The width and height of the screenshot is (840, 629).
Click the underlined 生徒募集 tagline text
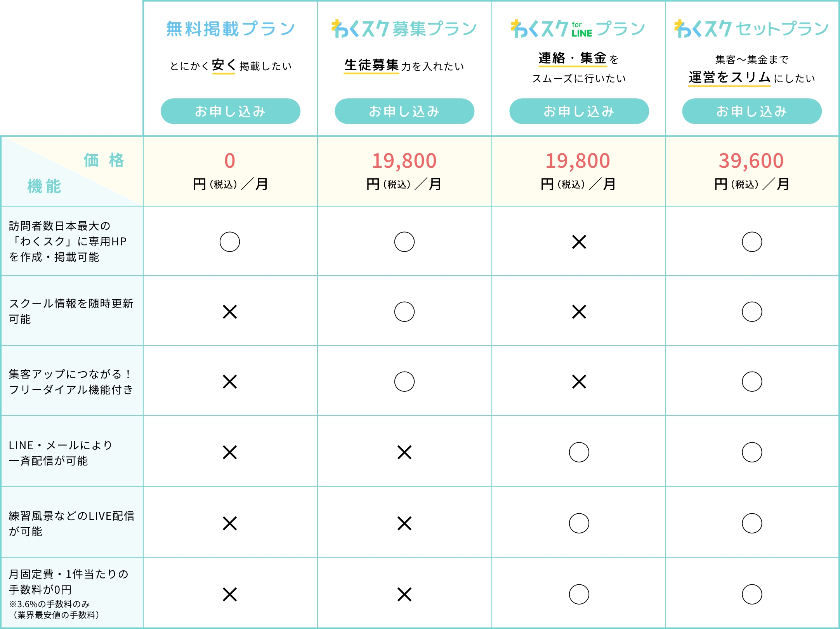[x=371, y=65]
